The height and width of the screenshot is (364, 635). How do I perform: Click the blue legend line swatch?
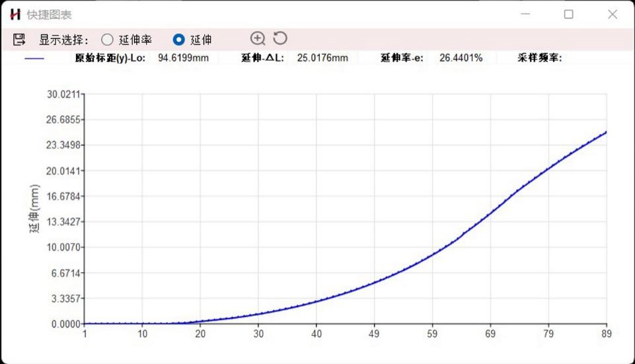(x=34, y=58)
